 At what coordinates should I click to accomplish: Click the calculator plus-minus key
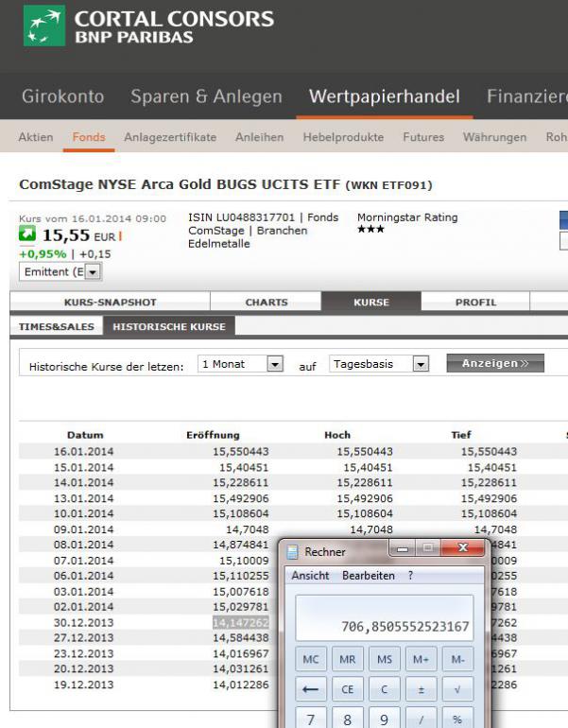421,689
